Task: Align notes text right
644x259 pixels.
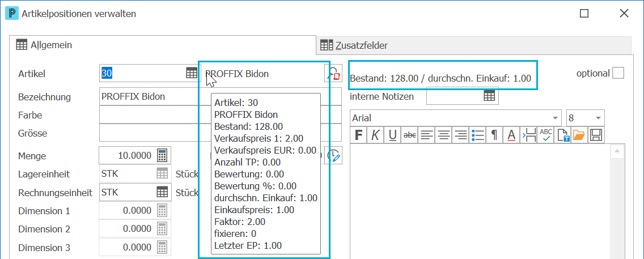Action: [x=461, y=135]
